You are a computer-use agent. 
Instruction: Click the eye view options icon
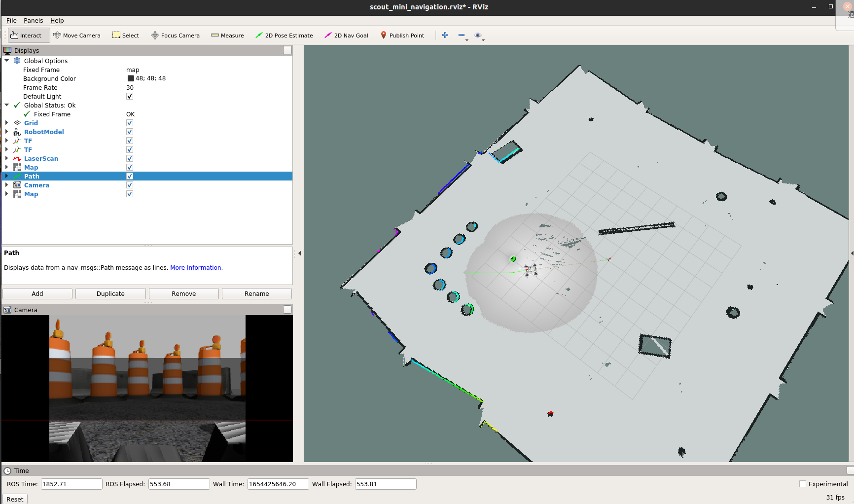click(477, 35)
